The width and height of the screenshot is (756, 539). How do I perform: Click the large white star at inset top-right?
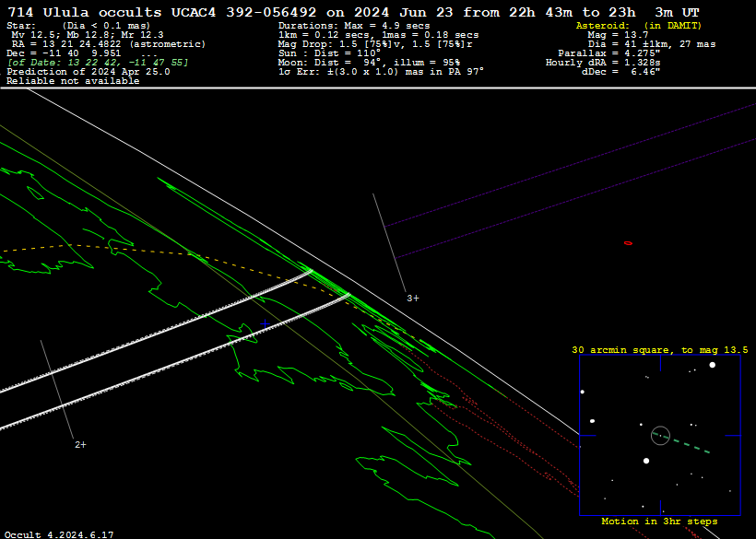712,365
